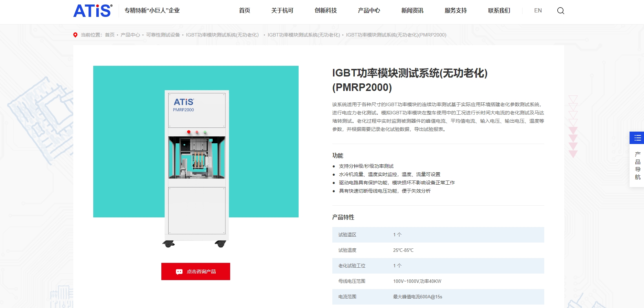Go to 创新科技 in navigation
Viewport: 644px width, 308px height.
325,11
